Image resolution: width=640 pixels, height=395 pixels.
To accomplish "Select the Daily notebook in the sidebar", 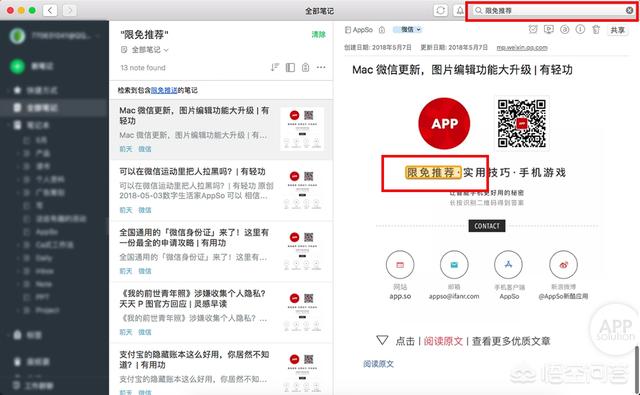I will coord(44,258).
